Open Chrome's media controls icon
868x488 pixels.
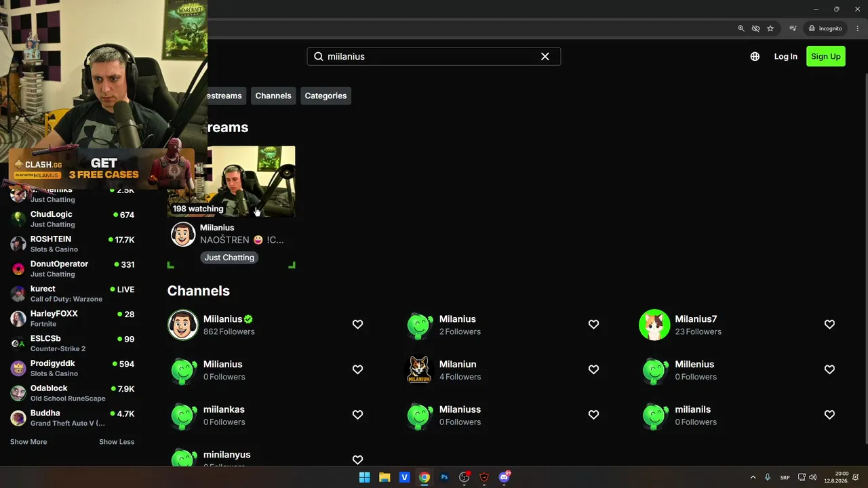click(x=793, y=28)
